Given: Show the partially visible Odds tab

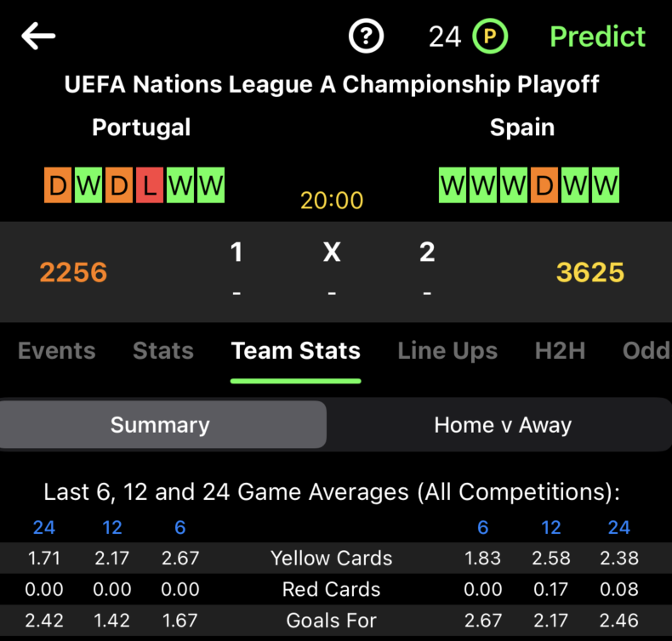Looking at the screenshot, I should pos(646,351).
